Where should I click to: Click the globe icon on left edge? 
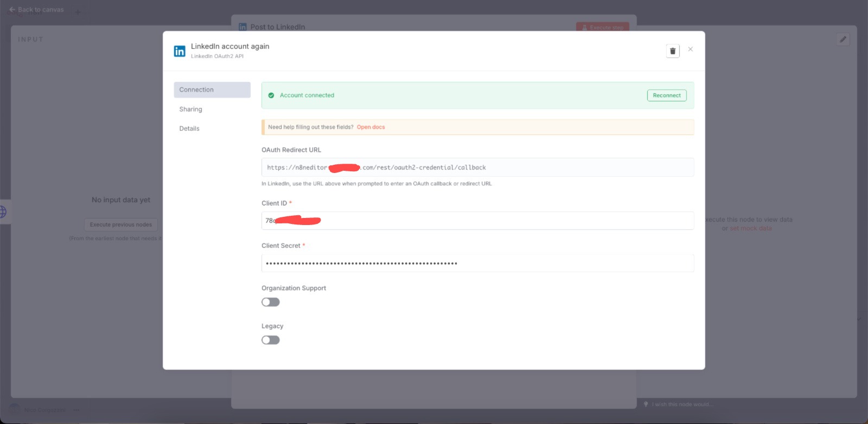(3, 212)
